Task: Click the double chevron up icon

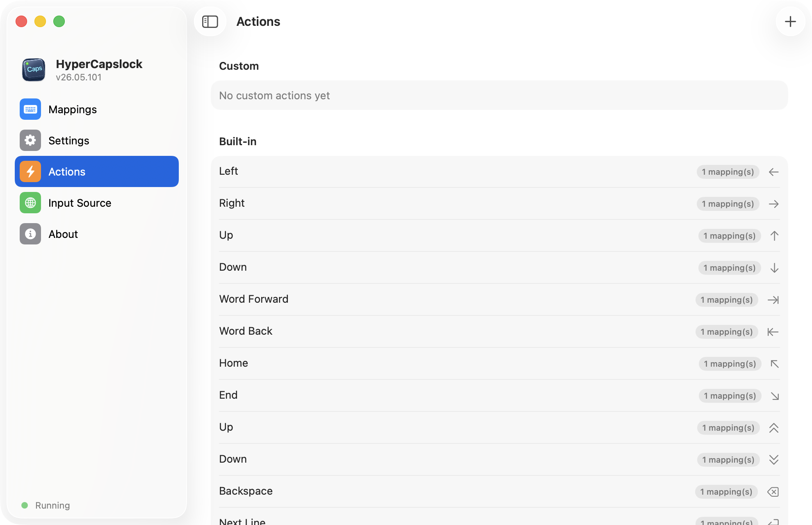Action: point(774,428)
